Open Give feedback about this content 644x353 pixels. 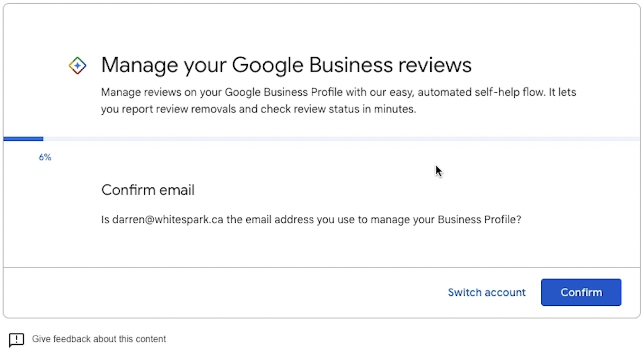click(99, 339)
